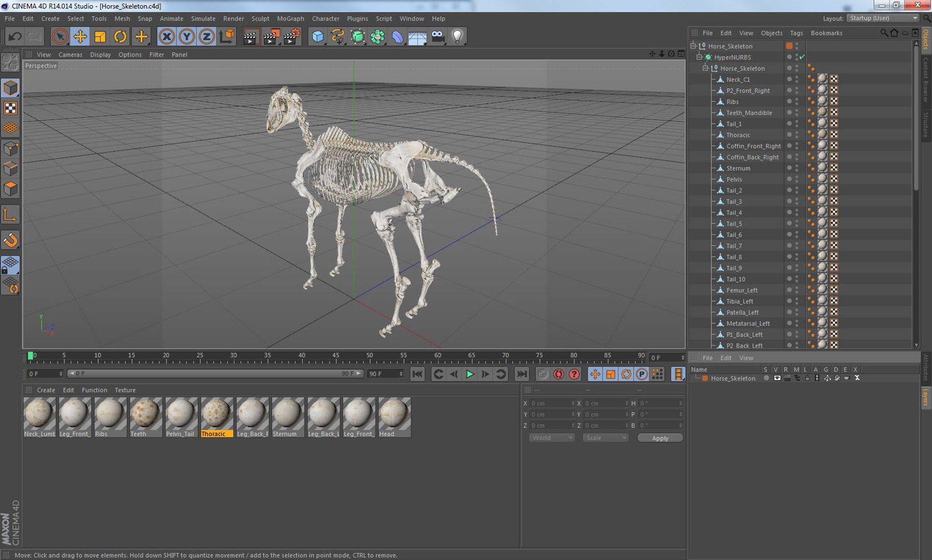Viewport: 932px width, 560px height.
Task: Toggle Z axis lock
Action: tap(207, 36)
